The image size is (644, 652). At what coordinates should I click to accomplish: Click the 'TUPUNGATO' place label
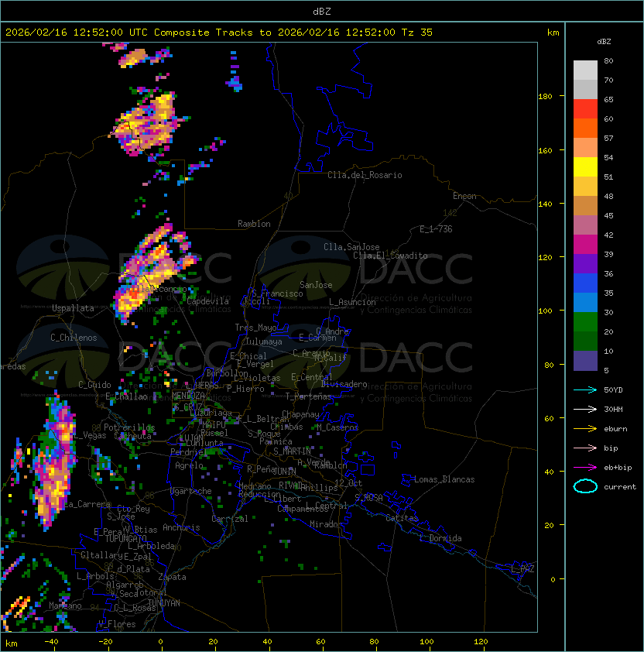pos(125,538)
